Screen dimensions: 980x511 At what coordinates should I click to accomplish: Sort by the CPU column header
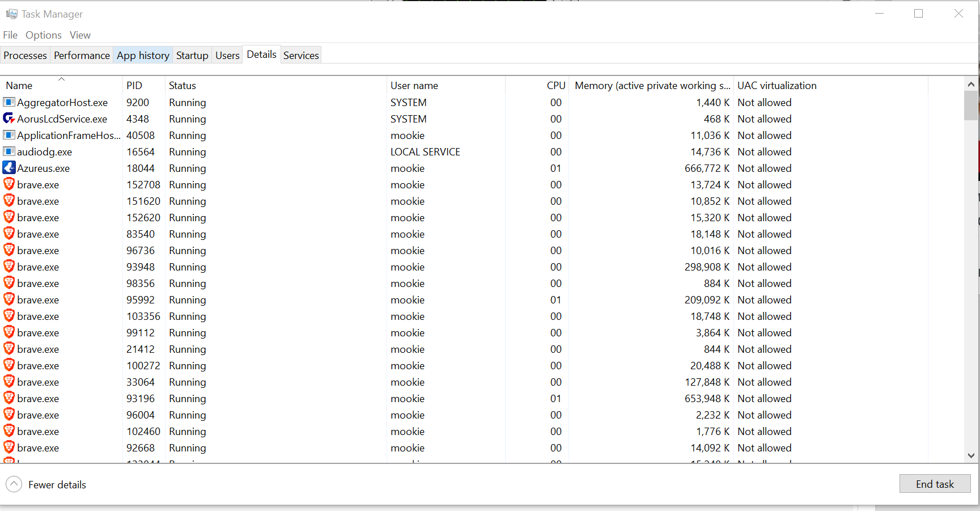point(537,85)
